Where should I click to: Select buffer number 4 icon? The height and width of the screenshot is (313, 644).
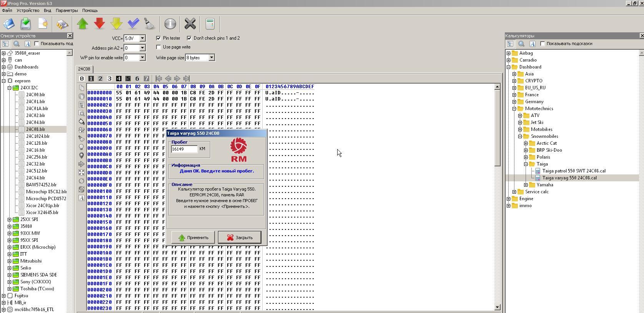tap(118, 79)
